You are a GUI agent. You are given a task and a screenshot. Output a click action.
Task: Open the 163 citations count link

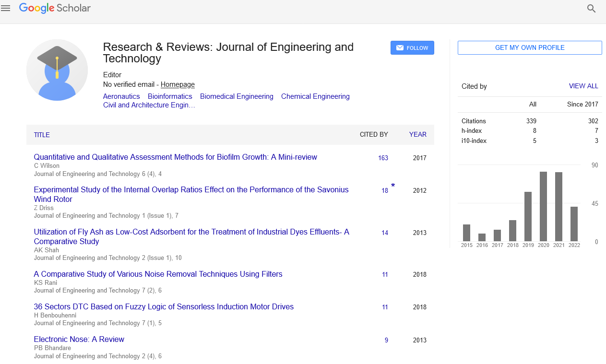point(383,158)
